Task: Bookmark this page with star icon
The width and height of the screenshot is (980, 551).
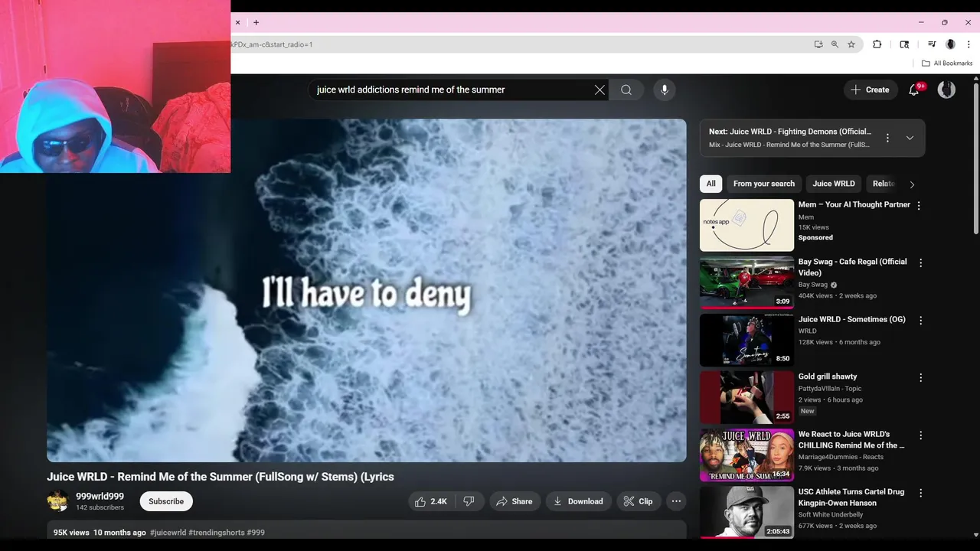Action: coord(851,44)
